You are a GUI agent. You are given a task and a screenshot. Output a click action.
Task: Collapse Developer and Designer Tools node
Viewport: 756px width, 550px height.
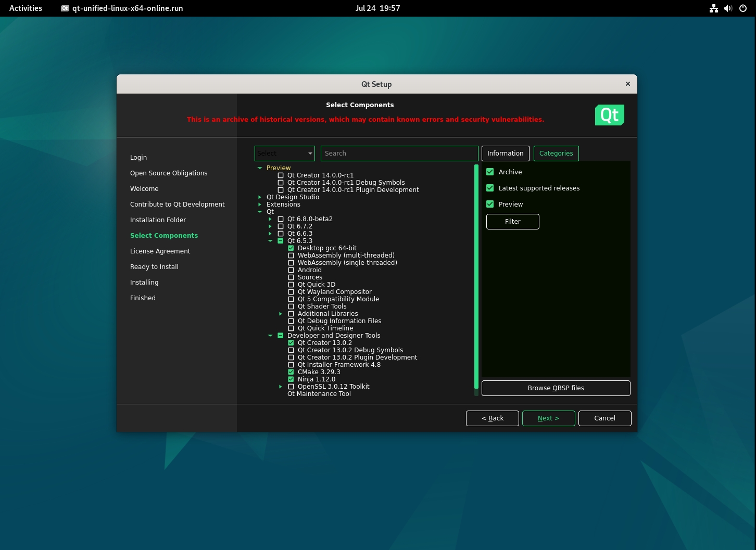(x=270, y=336)
